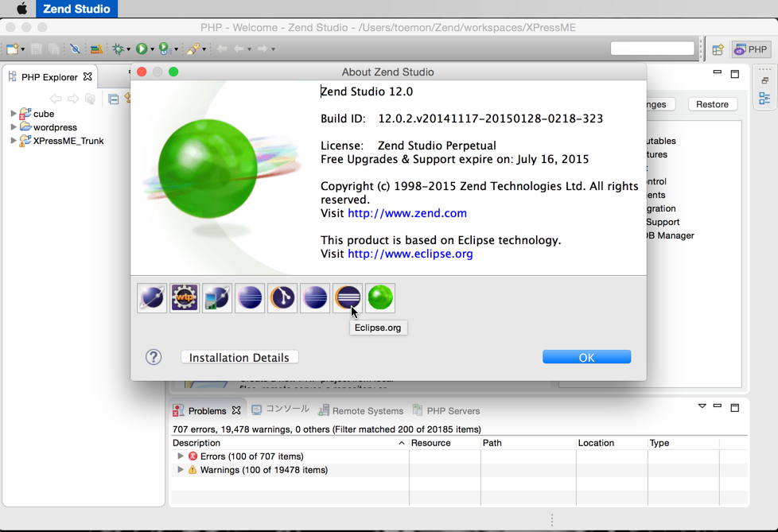Screen dimensions: 778x532
Task: Open dropdown arrow beside the New icon
Action: pyautogui.click(x=23, y=49)
